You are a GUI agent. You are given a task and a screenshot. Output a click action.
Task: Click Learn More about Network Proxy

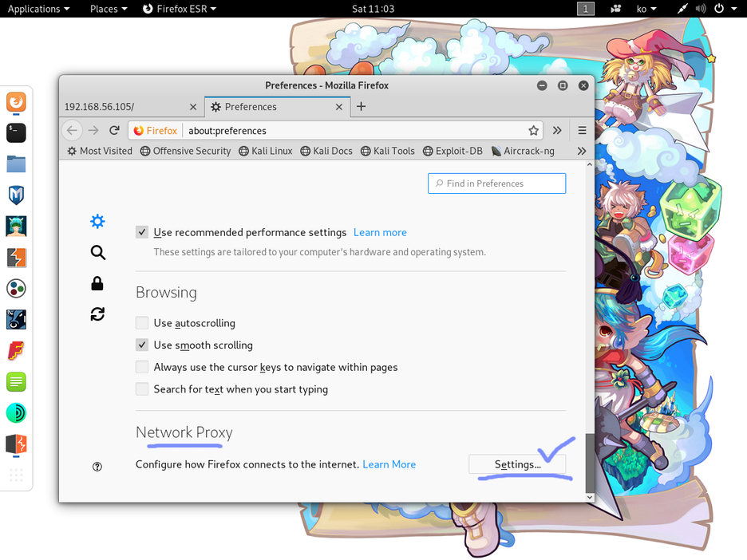coord(389,464)
